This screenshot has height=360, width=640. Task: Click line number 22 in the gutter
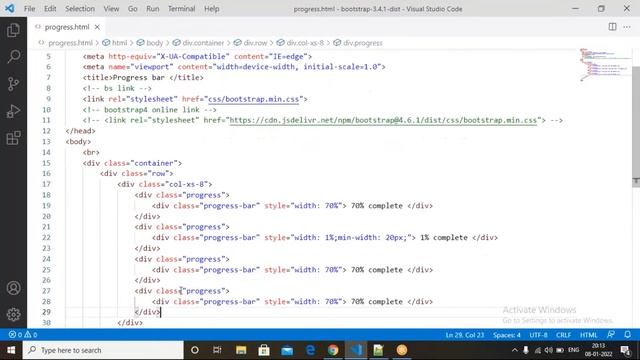click(x=46, y=238)
